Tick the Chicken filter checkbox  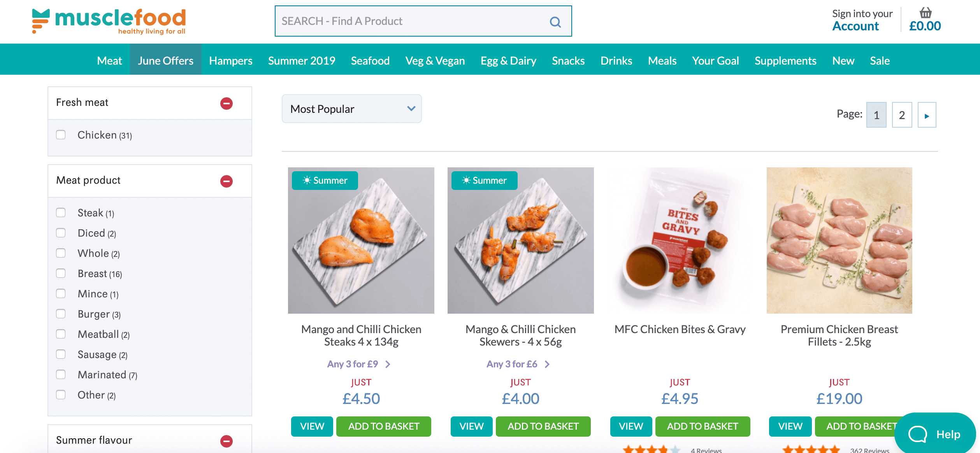(x=61, y=135)
